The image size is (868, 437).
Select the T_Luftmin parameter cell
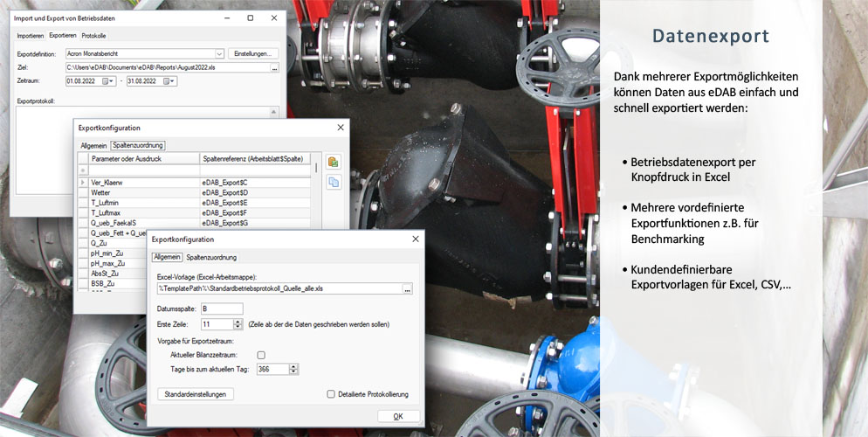(144, 203)
